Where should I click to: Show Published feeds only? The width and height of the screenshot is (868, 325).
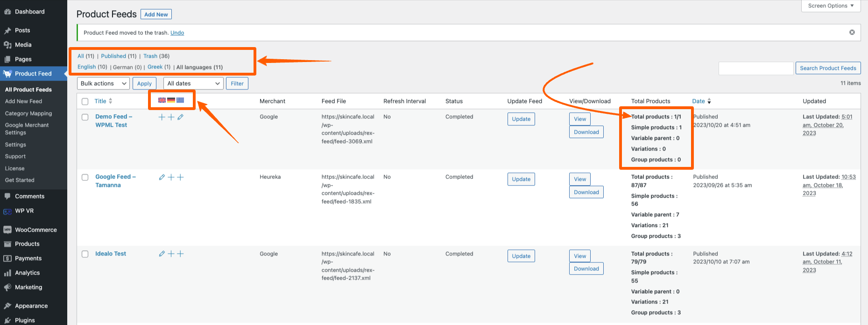pyautogui.click(x=113, y=56)
